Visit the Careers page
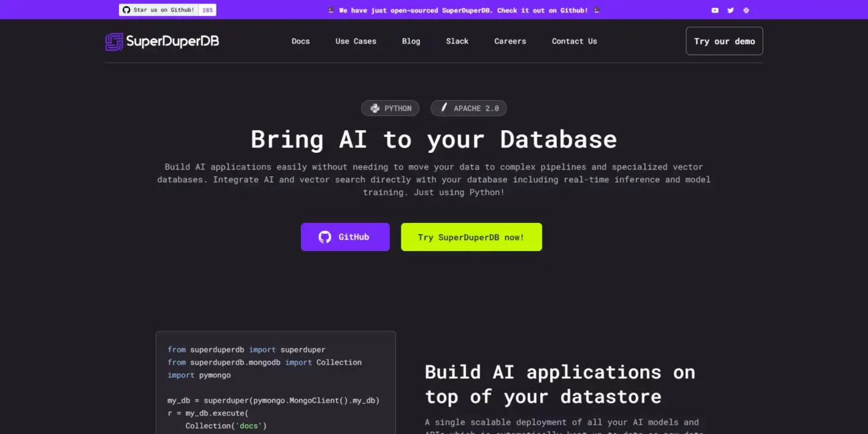 click(x=510, y=41)
